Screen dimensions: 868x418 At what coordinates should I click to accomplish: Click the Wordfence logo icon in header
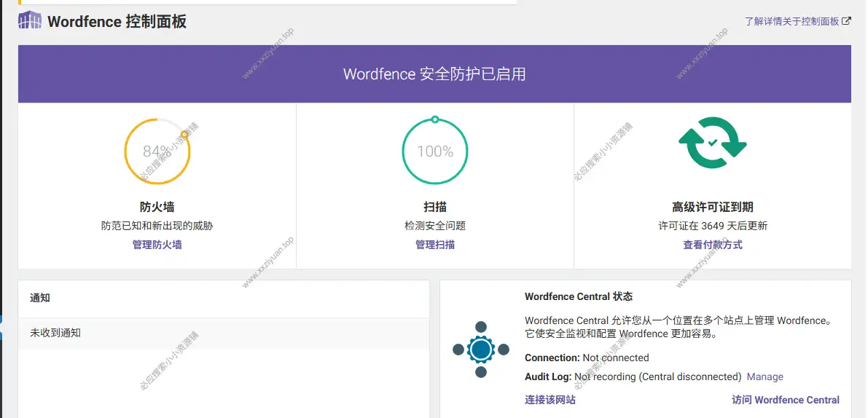point(30,21)
